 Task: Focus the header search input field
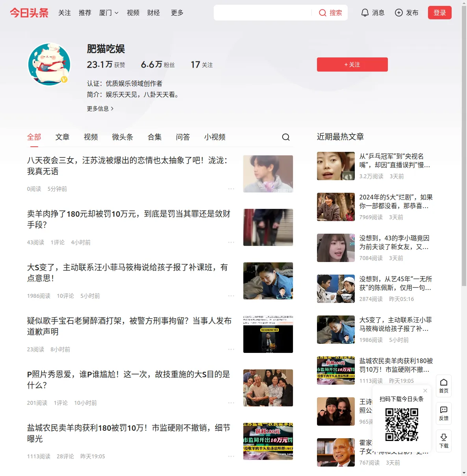click(263, 13)
